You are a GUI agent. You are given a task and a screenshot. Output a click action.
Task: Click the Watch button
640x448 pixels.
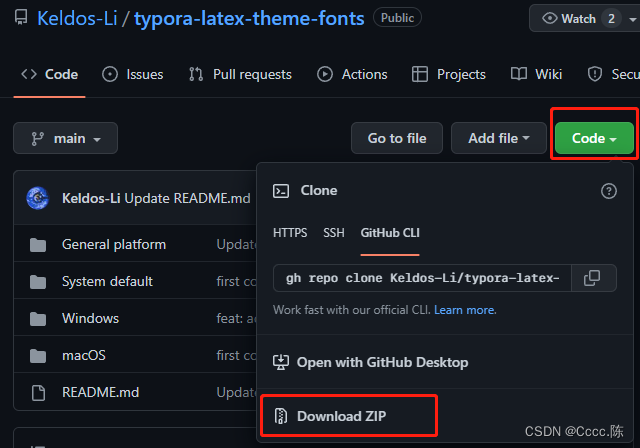pyautogui.click(x=584, y=18)
